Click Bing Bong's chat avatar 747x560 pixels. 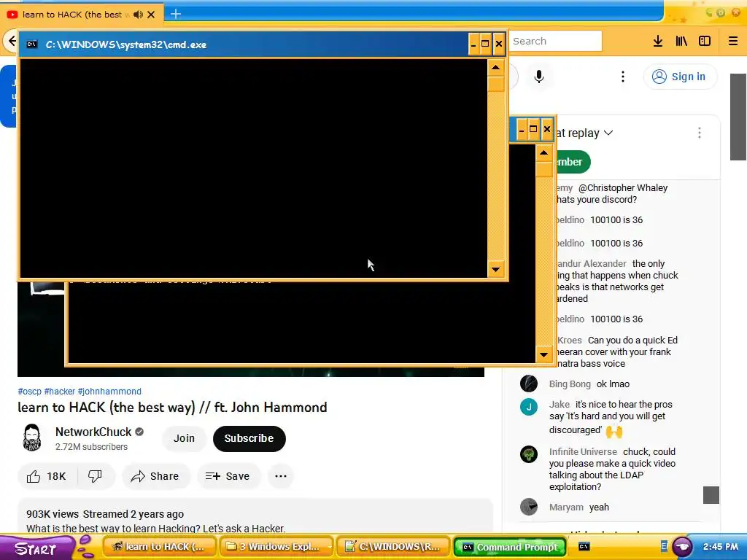(x=529, y=384)
